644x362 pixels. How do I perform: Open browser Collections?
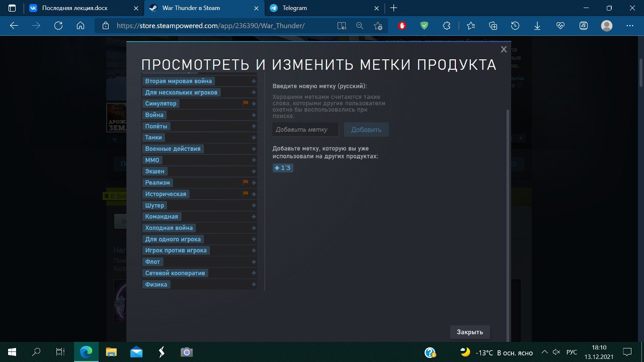(493, 26)
